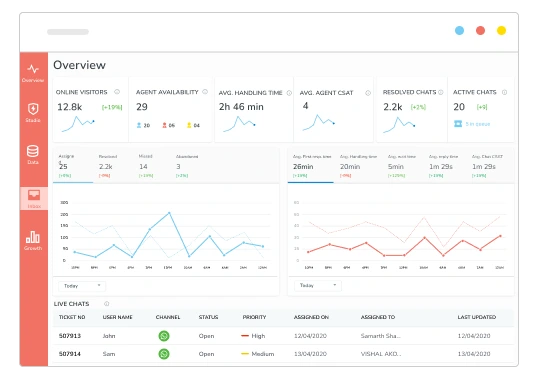
Task: Click the red busy agents icon
Action: pyautogui.click(x=164, y=125)
